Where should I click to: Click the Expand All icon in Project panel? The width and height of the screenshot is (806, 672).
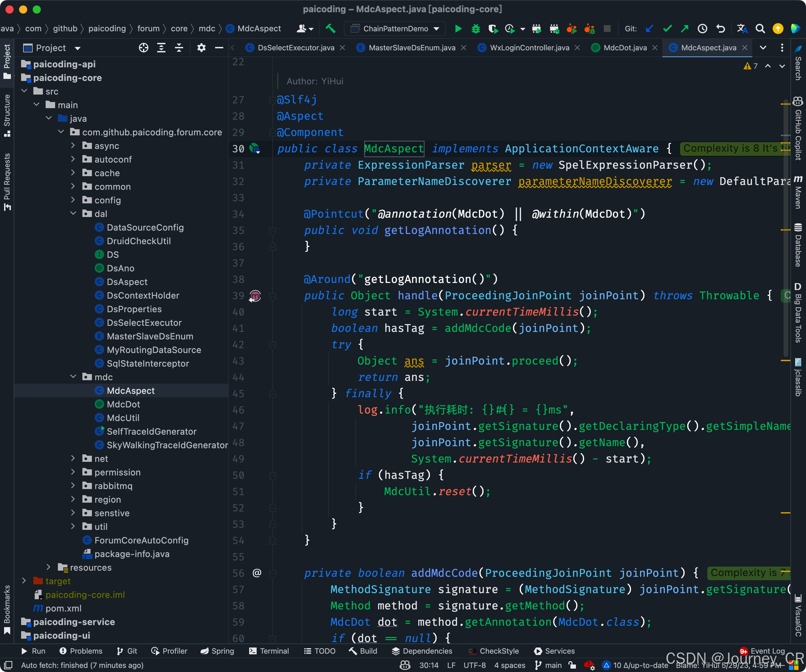tap(161, 48)
